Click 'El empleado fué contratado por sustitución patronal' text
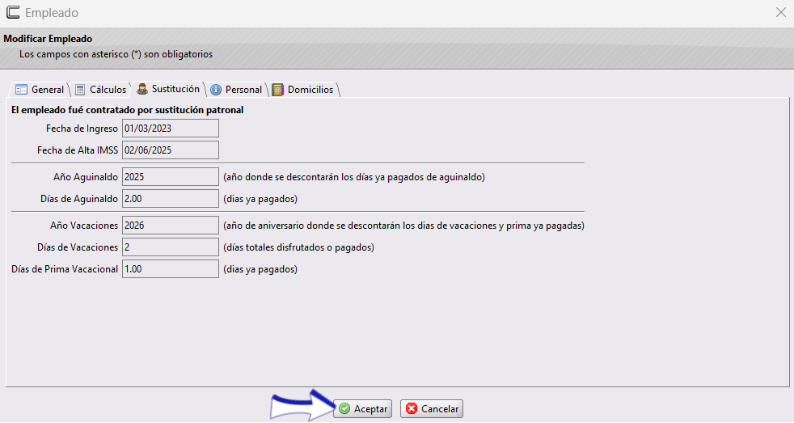Screen dimensions: 794x423 [127, 110]
